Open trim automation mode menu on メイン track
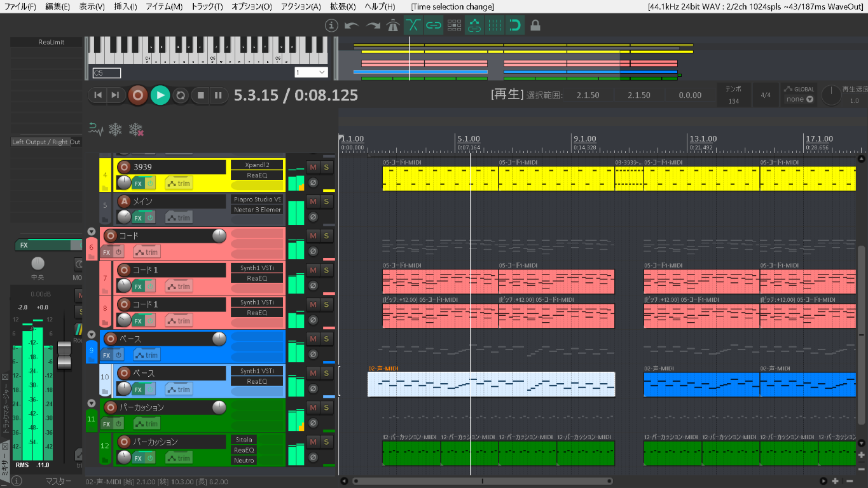The width and height of the screenshot is (868, 488). coord(179,218)
